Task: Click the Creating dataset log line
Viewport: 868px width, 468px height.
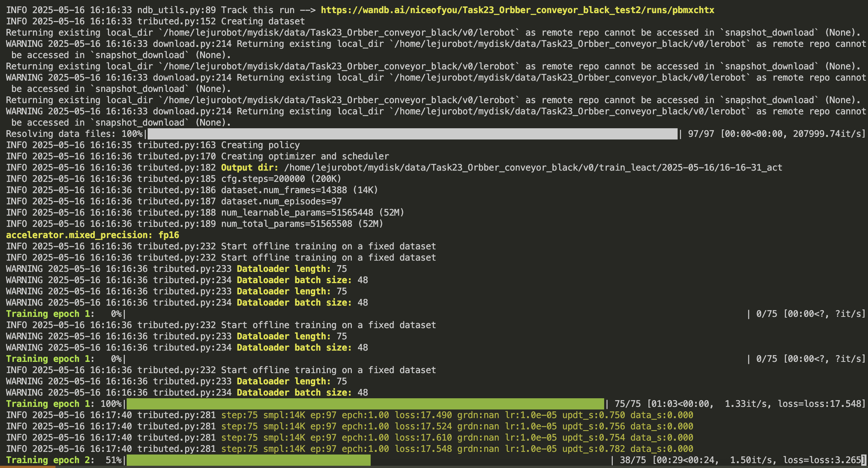Action: 262,21
